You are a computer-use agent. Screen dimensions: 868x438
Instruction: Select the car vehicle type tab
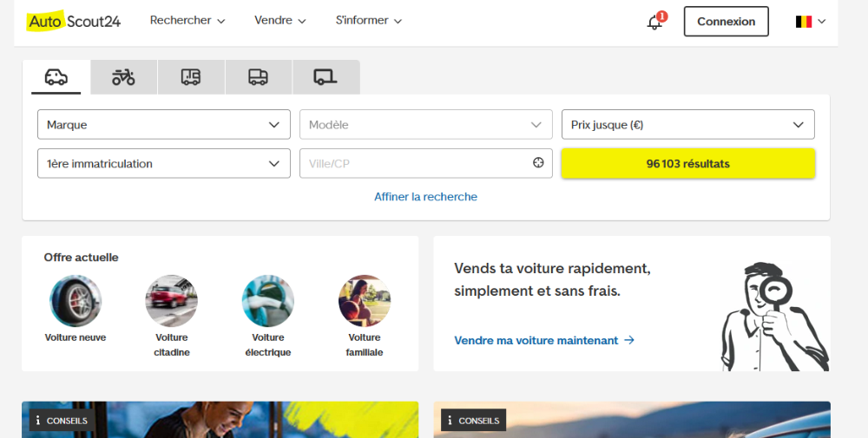click(56, 77)
